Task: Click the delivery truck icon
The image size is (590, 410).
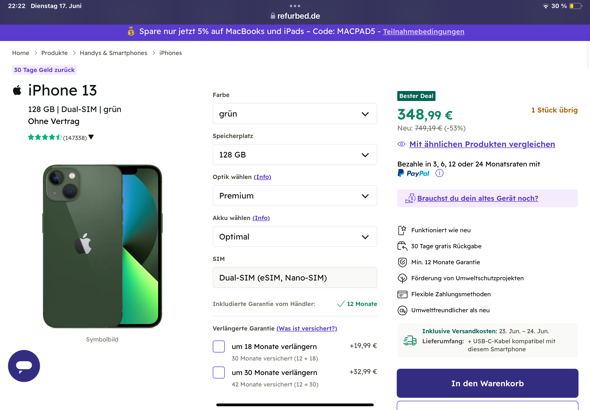Action: pos(410,340)
